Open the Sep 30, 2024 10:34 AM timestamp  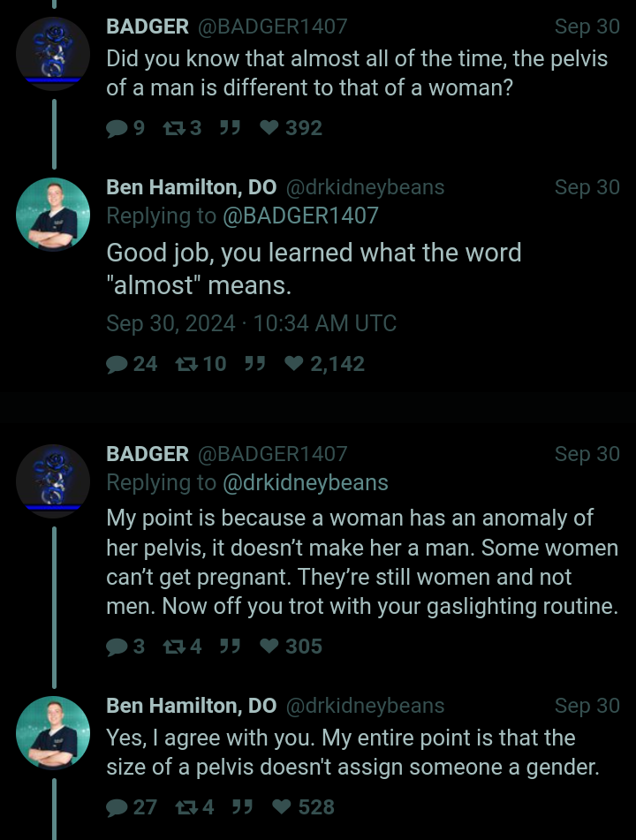(x=251, y=324)
